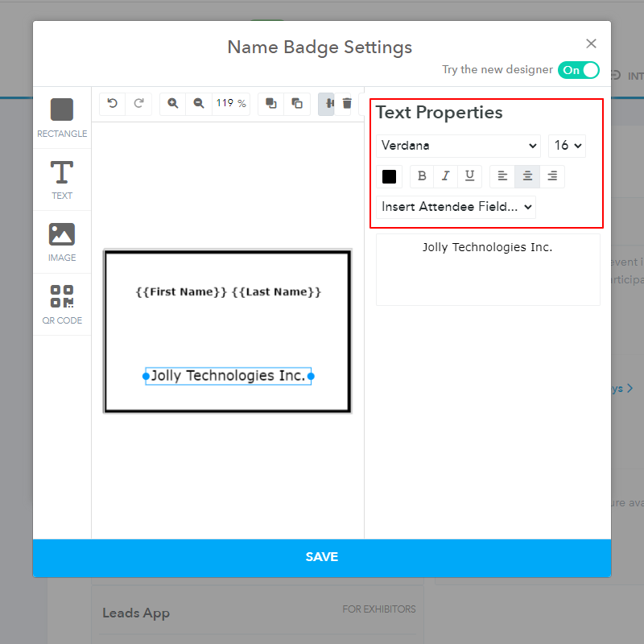The width and height of the screenshot is (644, 644).
Task: Delete the selected element with trash icon
Action: pyautogui.click(x=347, y=103)
